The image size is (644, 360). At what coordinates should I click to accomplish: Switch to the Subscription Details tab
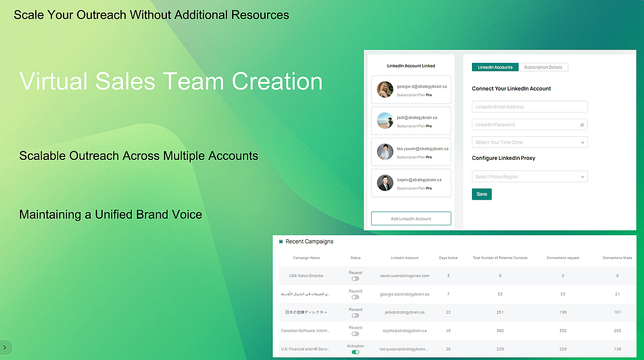(x=543, y=67)
